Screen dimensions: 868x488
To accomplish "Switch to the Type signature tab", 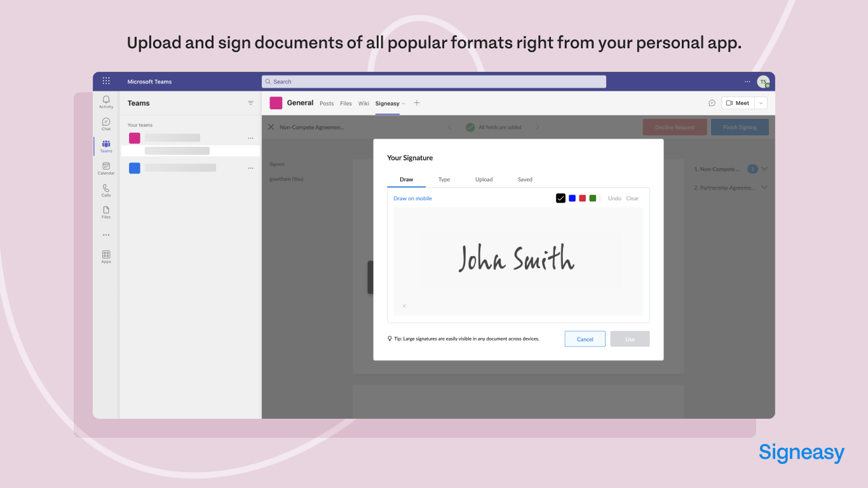I will click(x=444, y=179).
